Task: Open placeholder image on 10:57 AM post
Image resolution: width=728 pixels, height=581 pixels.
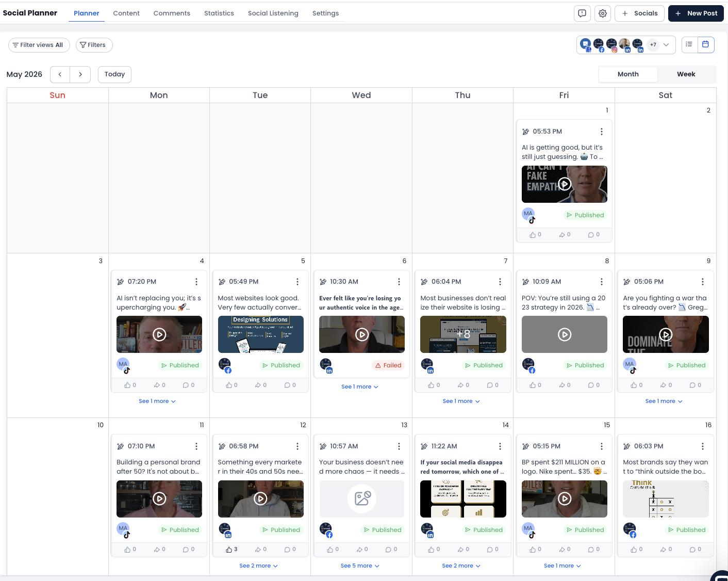Action: pos(362,499)
